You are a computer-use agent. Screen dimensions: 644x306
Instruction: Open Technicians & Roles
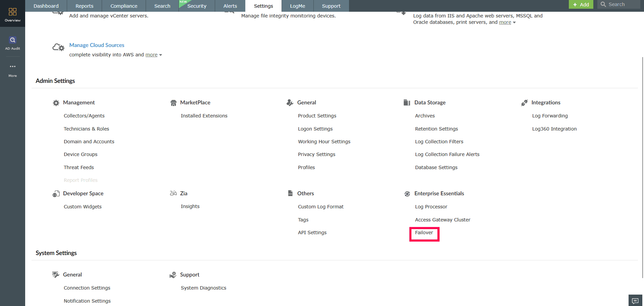pos(86,129)
